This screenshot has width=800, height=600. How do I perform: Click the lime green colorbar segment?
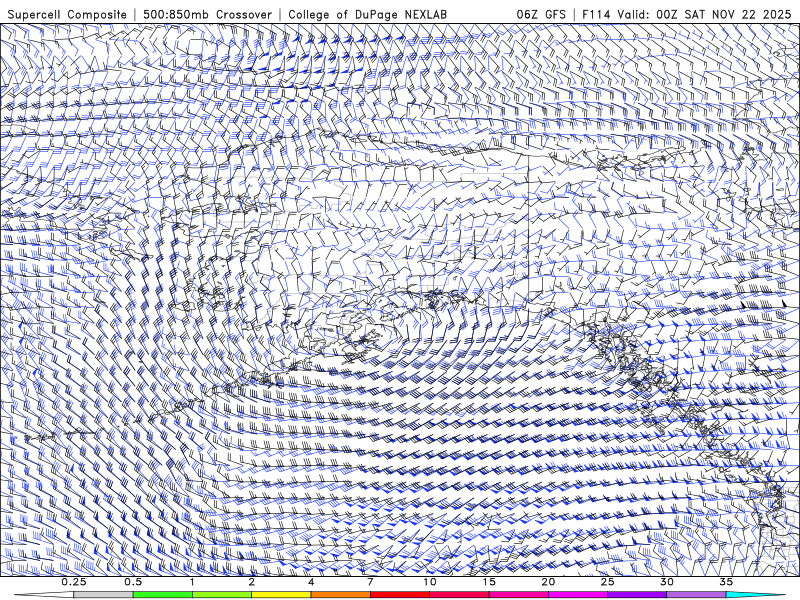(x=222, y=595)
